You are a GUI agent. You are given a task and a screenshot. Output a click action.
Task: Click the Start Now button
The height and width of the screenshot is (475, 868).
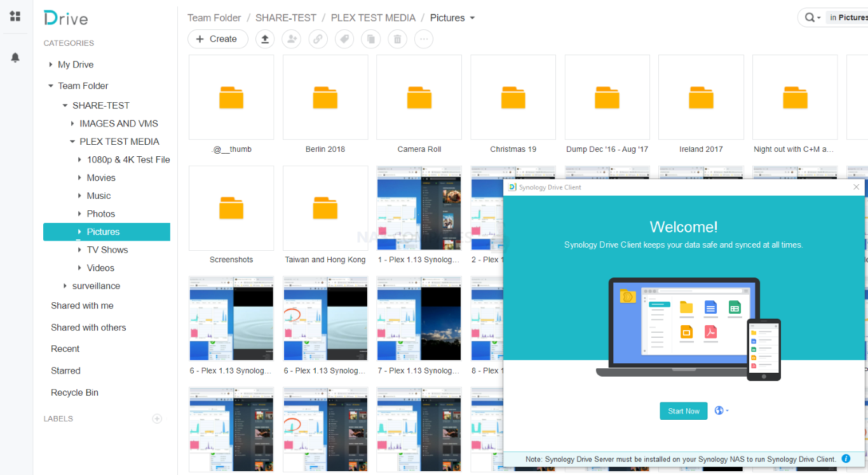pos(684,411)
